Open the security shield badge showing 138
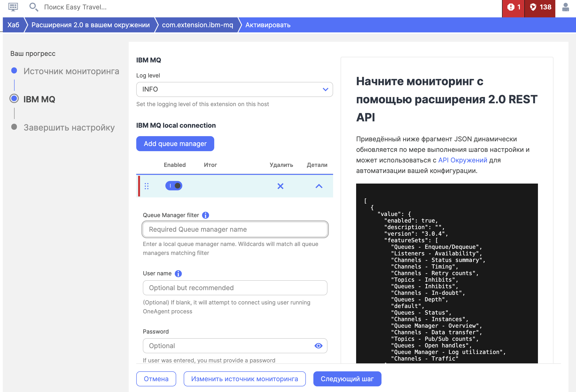This screenshot has width=576, height=392. pos(540,8)
